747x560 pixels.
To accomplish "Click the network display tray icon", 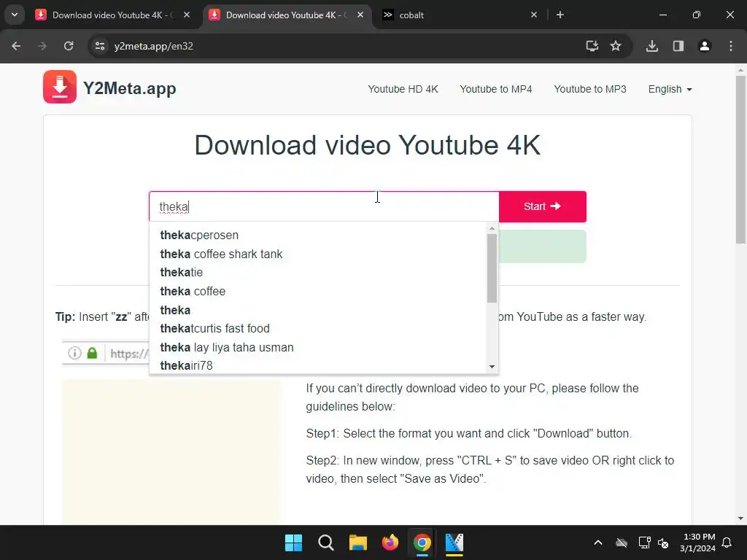I will [644, 542].
